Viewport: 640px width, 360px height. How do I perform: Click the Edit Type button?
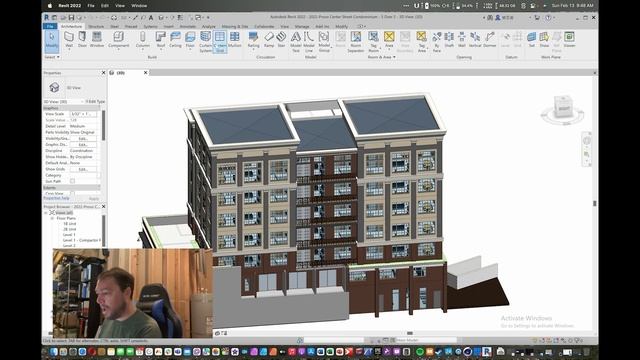tap(95, 101)
